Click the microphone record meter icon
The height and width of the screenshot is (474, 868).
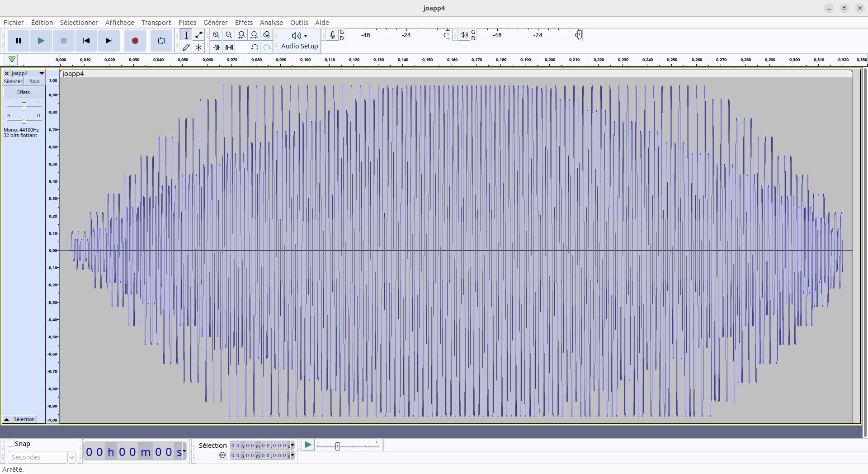[332, 35]
